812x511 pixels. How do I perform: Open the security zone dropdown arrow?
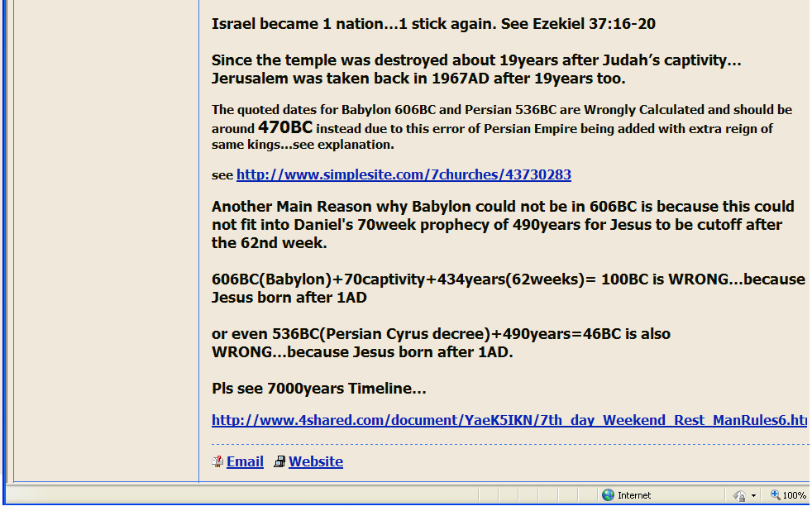pos(753,495)
